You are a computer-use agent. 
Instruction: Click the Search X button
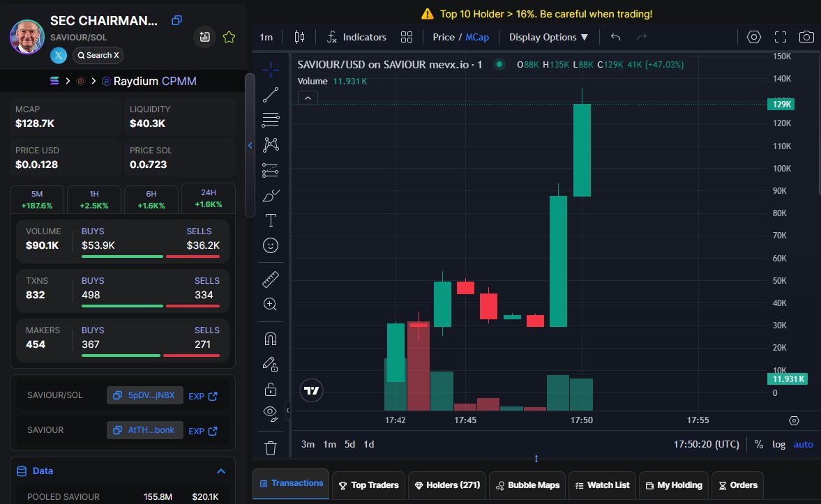98,55
